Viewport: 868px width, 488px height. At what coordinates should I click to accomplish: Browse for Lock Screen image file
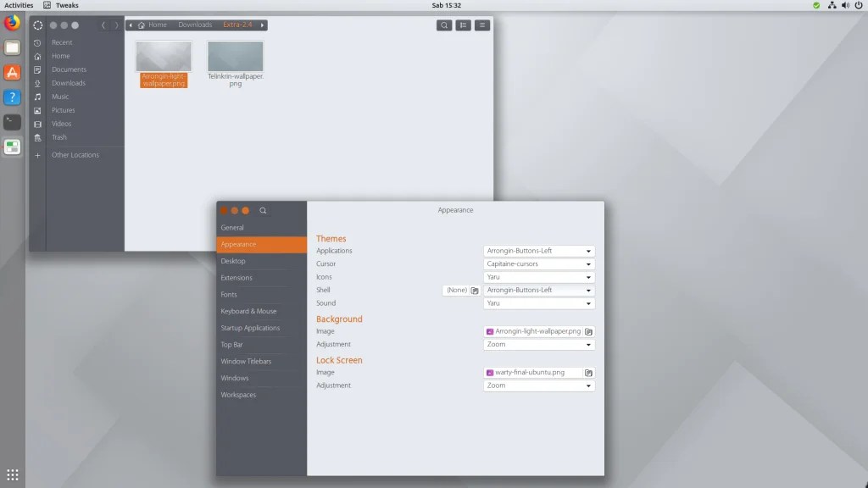click(588, 373)
